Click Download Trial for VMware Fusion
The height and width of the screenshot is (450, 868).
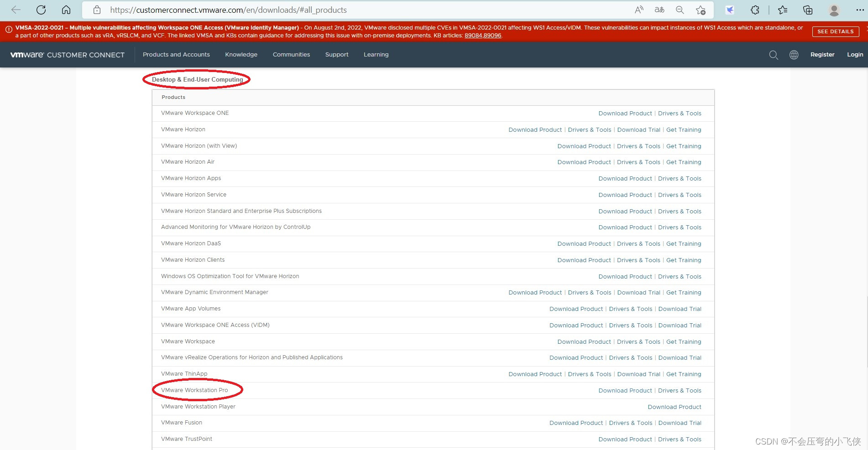point(680,423)
